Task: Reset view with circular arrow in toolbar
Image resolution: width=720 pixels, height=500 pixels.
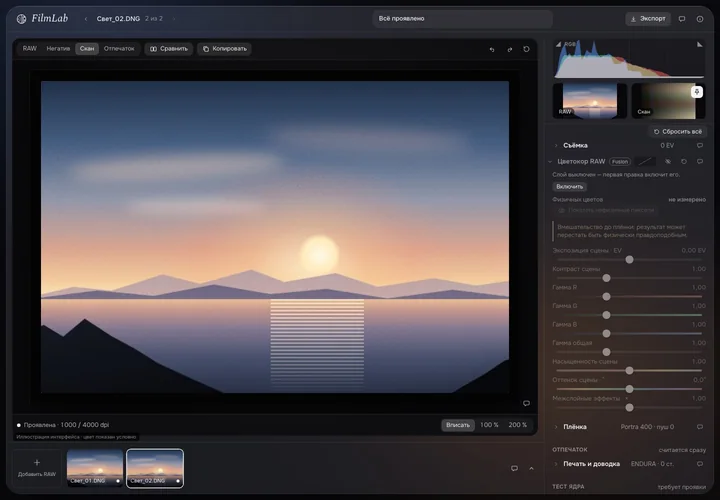Action: 526,49
